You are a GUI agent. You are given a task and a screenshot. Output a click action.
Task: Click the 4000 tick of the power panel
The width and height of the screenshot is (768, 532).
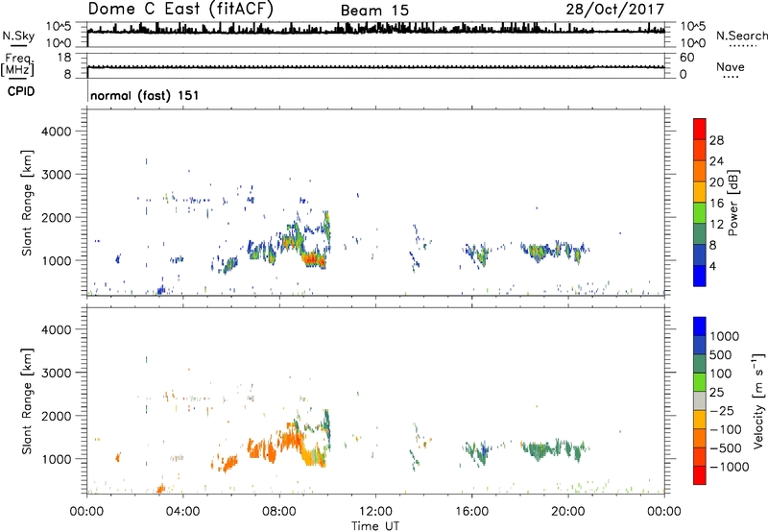click(56, 132)
